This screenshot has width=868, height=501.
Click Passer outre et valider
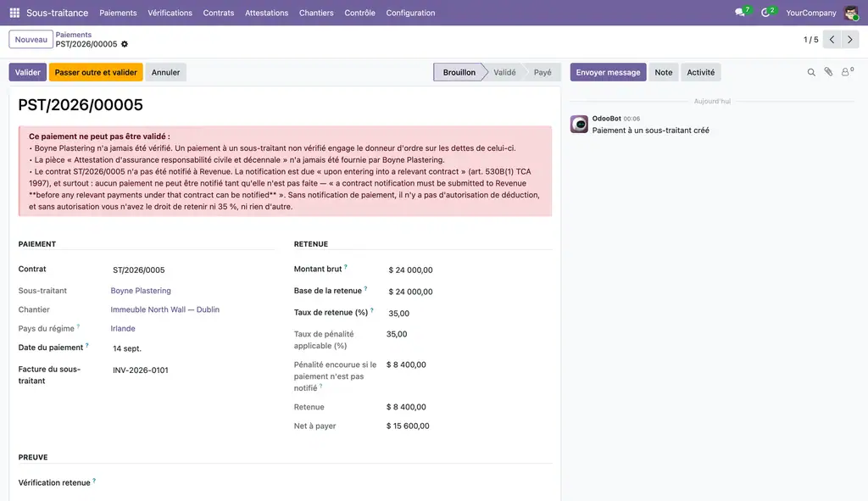[x=96, y=73]
